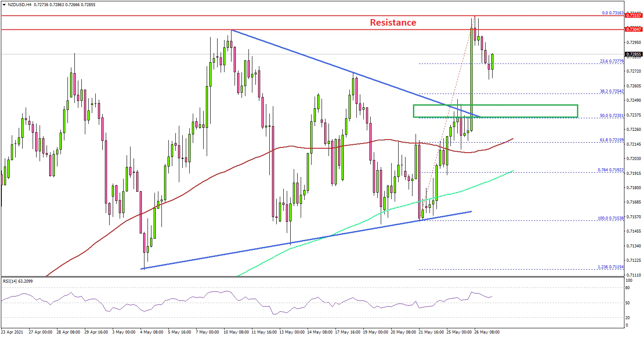This screenshot has width=644, height=337.
Task: Click the 23 Apr 2021 date label
Action: [x=13, y=332]
